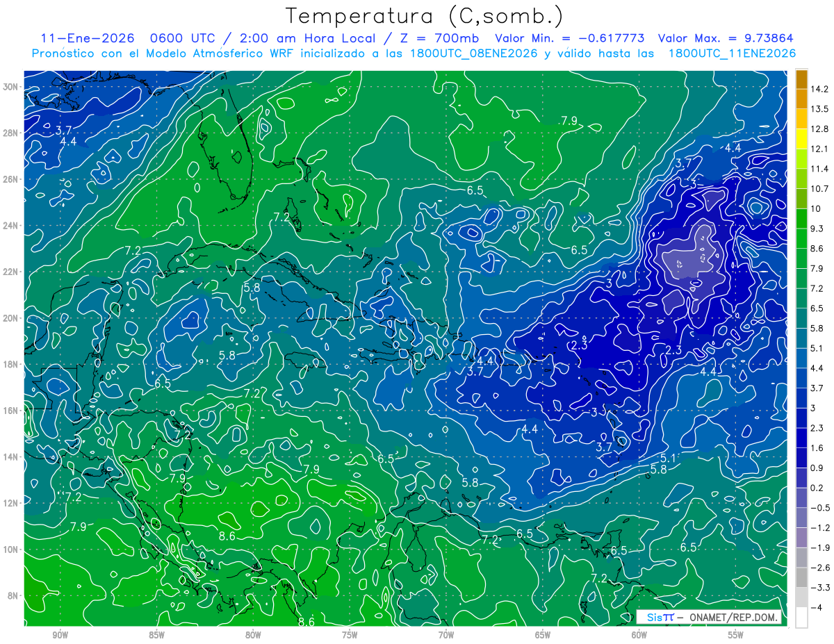
Task: Click the "Temperatura (C,somb.)" chart title
Action: click(425, 16)
